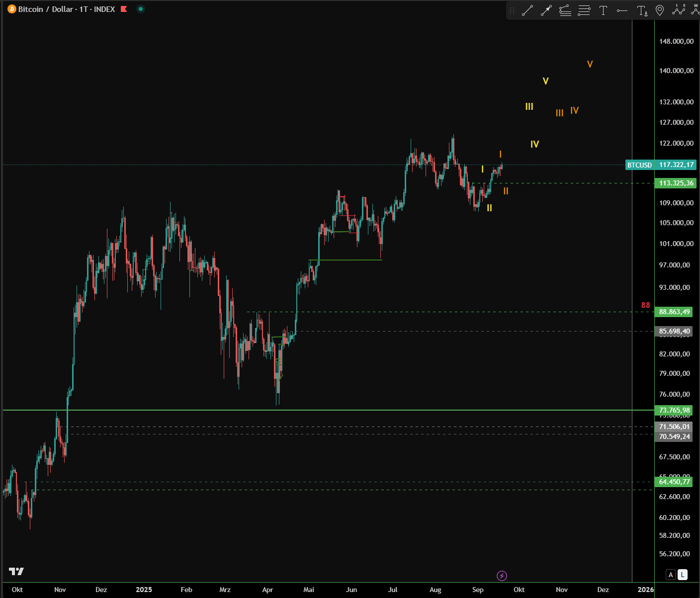
Task: Toggle Log scale 'L' button
Action: (683, 575)
